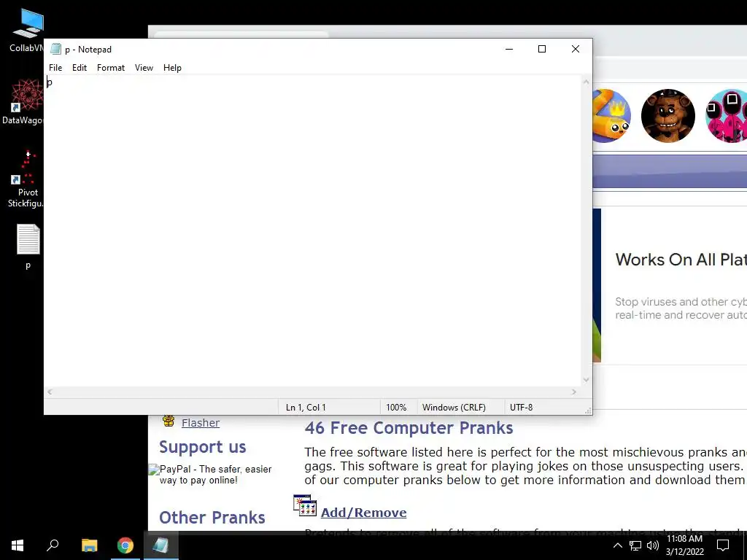
Task: Open the Notepad Edit menu
Action: 79,68
